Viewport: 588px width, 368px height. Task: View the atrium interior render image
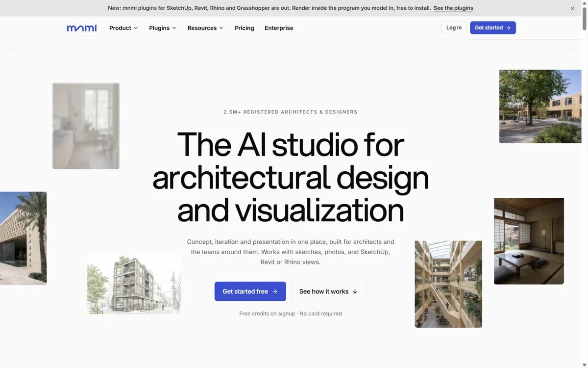point(448,284)
